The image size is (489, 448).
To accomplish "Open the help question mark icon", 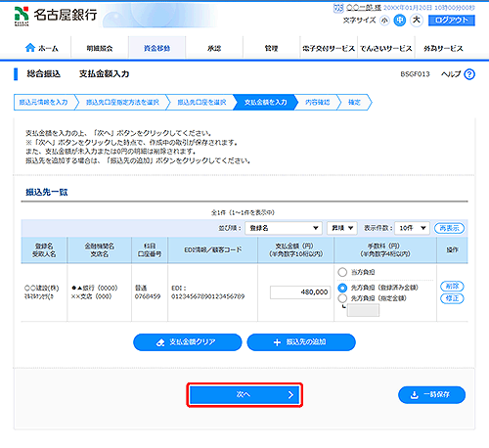I will click(469, 74).
